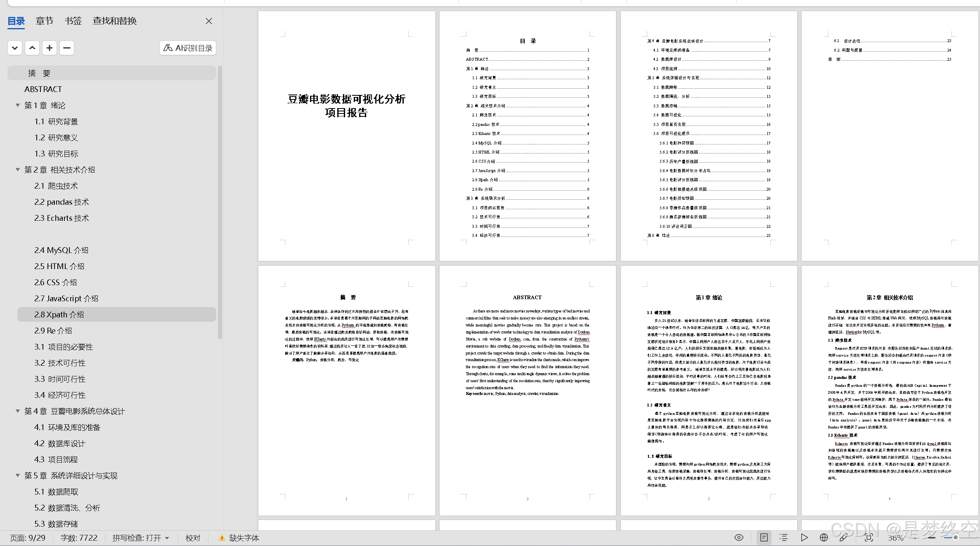Switch to outline view icon
The width and height of the screenshot is (980, 546).
(x=784, y=537)
